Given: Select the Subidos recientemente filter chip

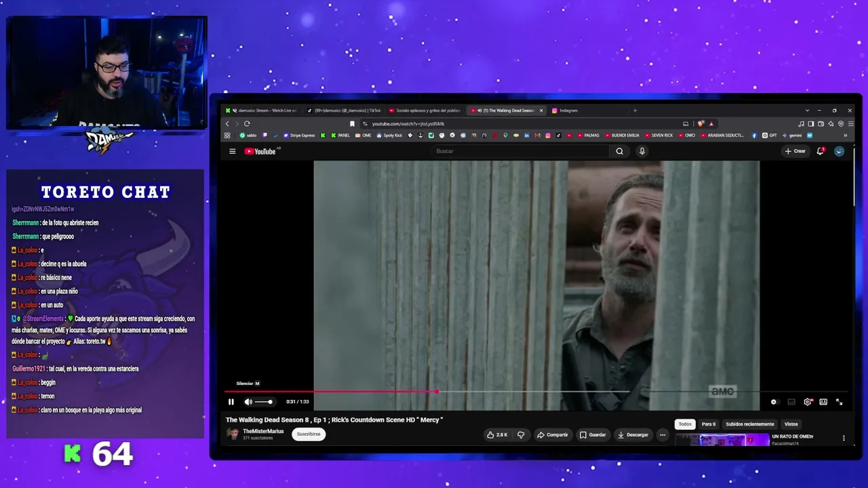Looking at the screenshot, I should pos(750,424).
